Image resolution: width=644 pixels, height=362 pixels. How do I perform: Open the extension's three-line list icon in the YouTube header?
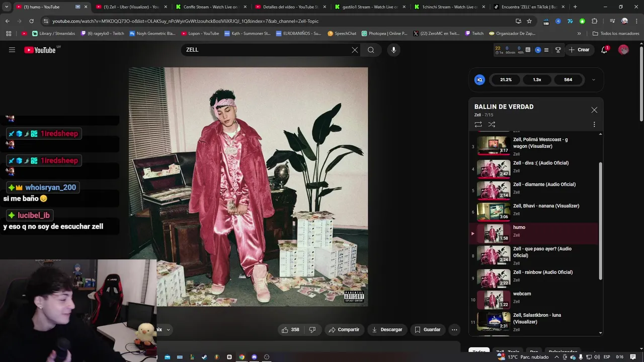pos(546,50)
